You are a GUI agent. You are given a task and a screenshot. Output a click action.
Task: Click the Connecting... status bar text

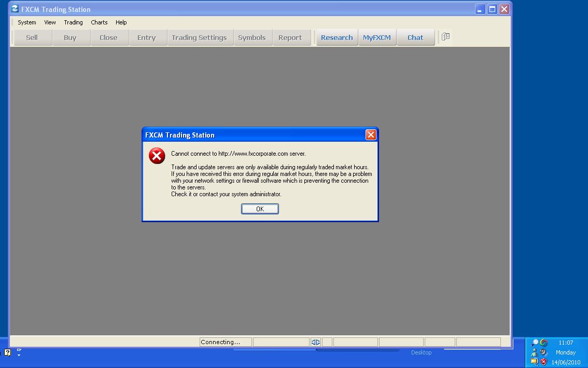[x=220, y=342]
